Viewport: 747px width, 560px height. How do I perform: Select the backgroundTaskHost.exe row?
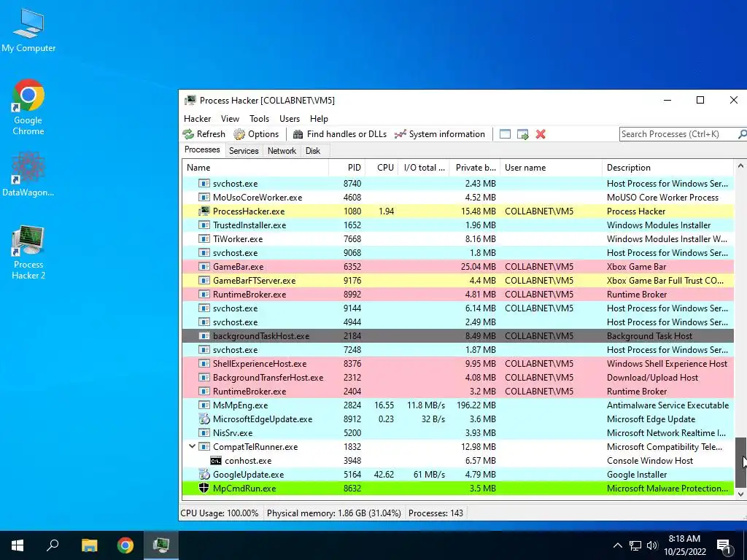(458, 335)
